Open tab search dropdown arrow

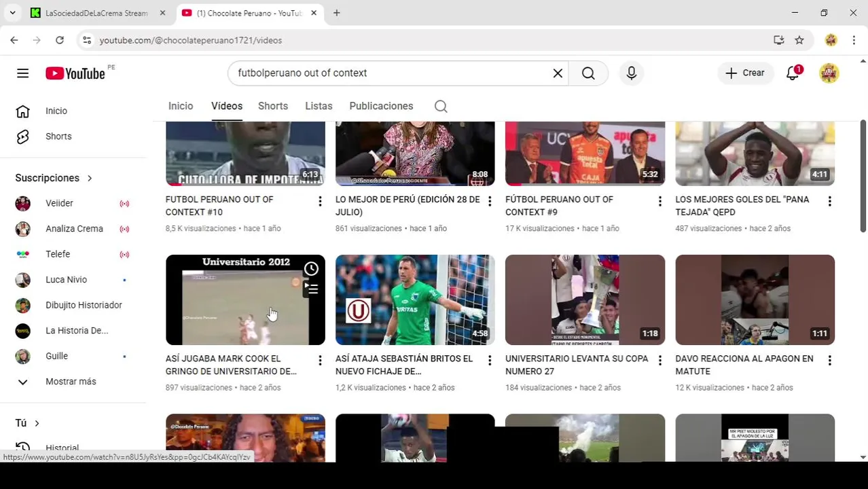(12, 13)
